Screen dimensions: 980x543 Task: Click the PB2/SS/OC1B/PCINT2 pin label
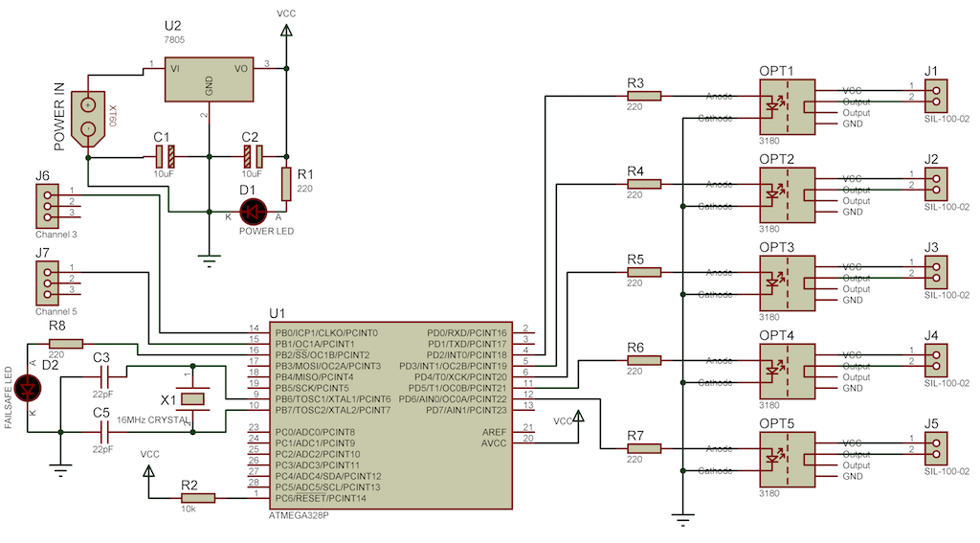click(x=323, y=354)
